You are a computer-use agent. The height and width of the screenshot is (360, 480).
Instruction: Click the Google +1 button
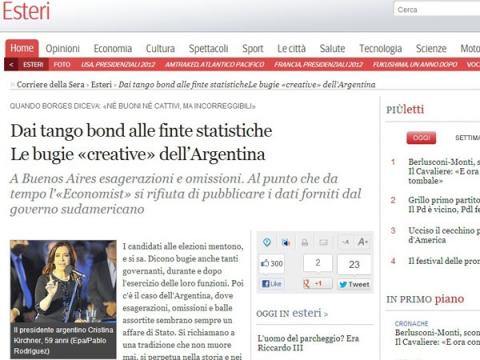[317, 284]
